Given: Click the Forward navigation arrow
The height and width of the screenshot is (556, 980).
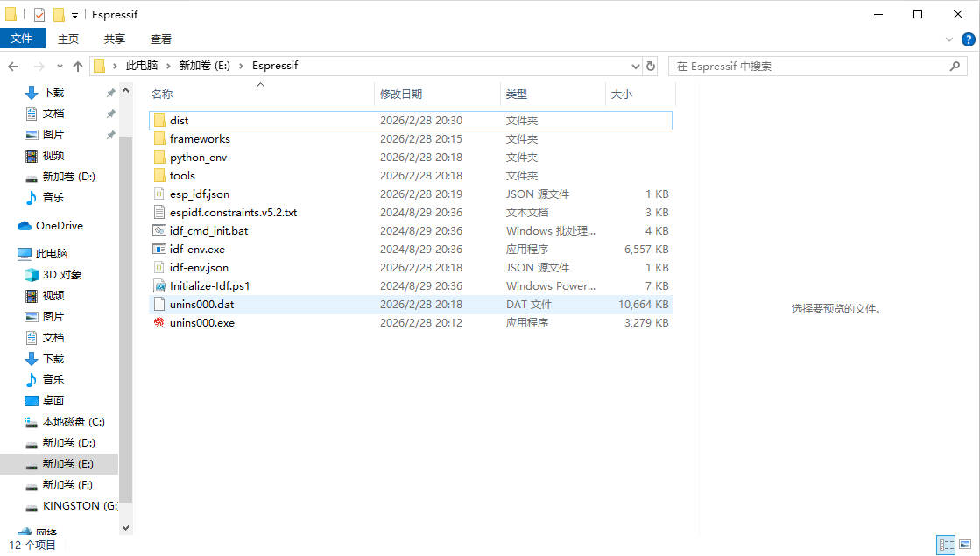Looking at the screenshot, I should tap(39, 67).
